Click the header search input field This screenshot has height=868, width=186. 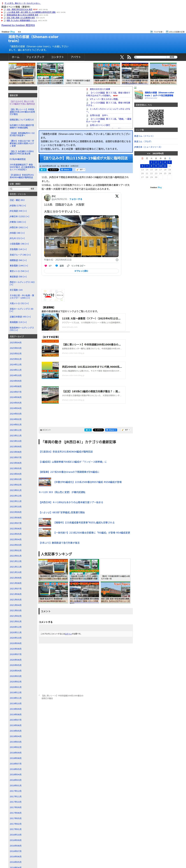150,57
